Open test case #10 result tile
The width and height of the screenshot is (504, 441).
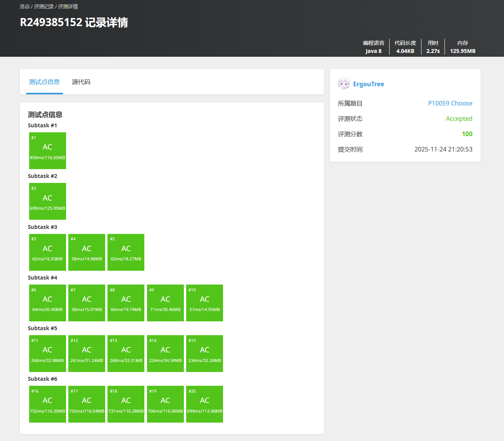pos(205,303)
